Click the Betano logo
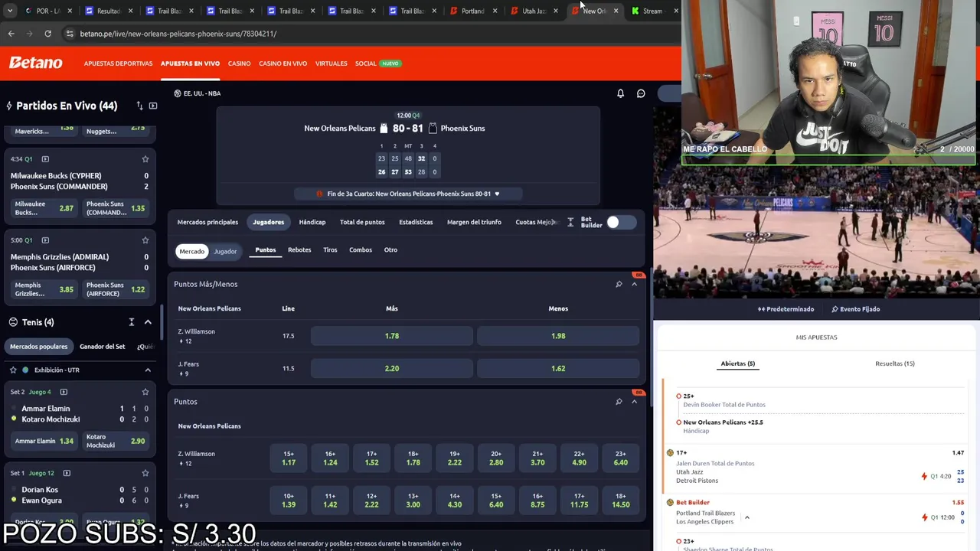The width and height of the screenshot is (980, 551). pyautogui.click(x=36, y=63)
